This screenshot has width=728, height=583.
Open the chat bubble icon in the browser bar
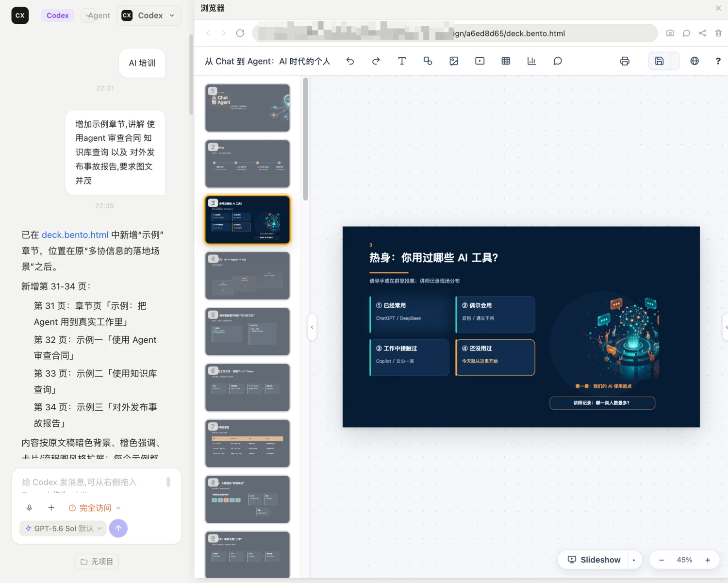pyautogui.click(x=686, y=33)
